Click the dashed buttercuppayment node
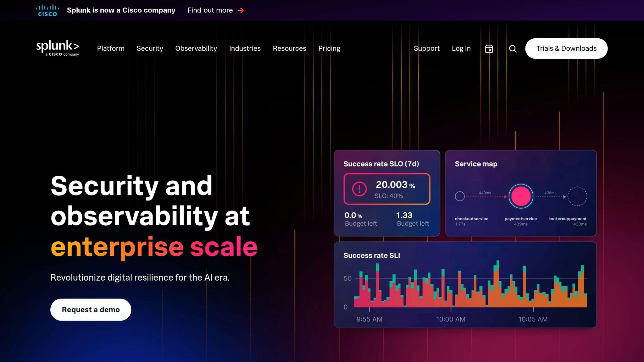644x362 pixels. (577, 196)
